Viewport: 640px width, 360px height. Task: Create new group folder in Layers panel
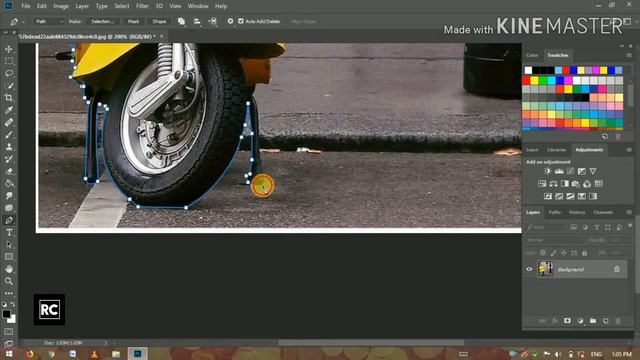(x=593, y=321)
